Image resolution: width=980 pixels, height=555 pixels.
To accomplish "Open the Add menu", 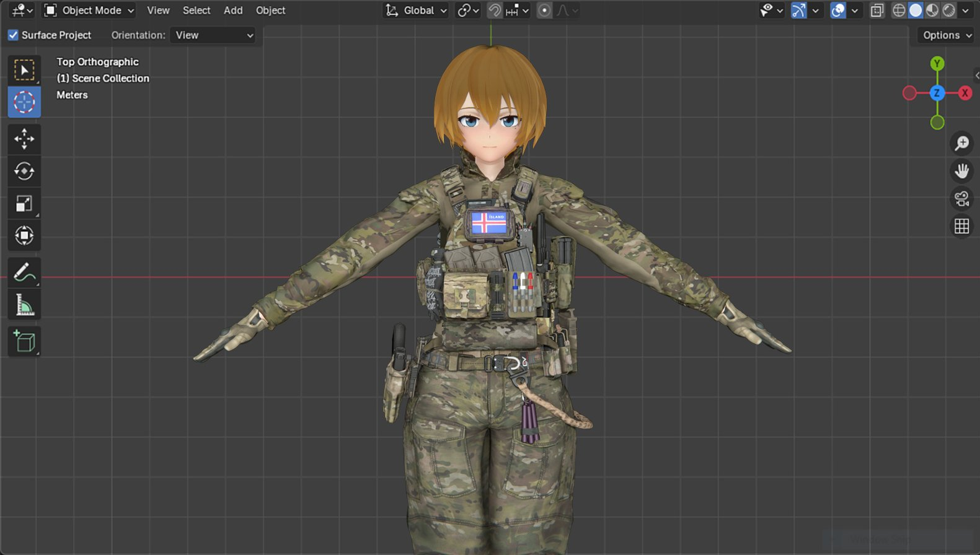I will click(x=233, y=11).
